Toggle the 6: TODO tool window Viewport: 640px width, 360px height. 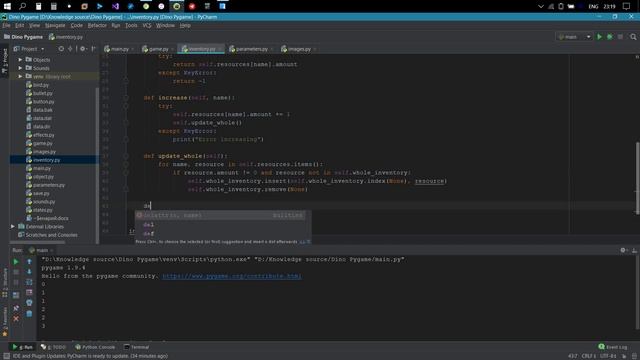53,347
